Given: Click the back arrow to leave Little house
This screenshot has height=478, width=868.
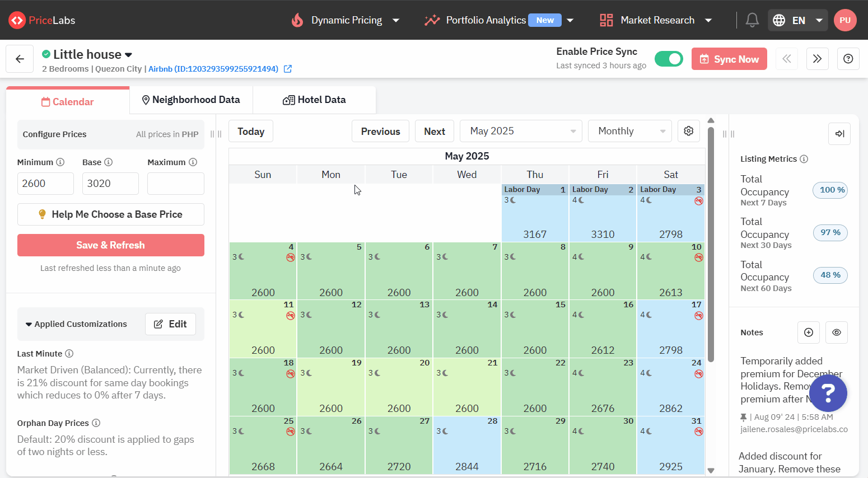Looking at the screenshot, I should (x=19, y=58).
